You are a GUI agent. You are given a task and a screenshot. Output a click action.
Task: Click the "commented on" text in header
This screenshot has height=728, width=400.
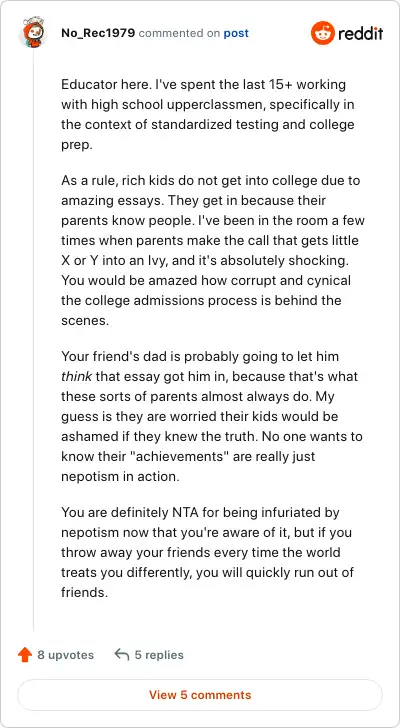click(180, 33)
